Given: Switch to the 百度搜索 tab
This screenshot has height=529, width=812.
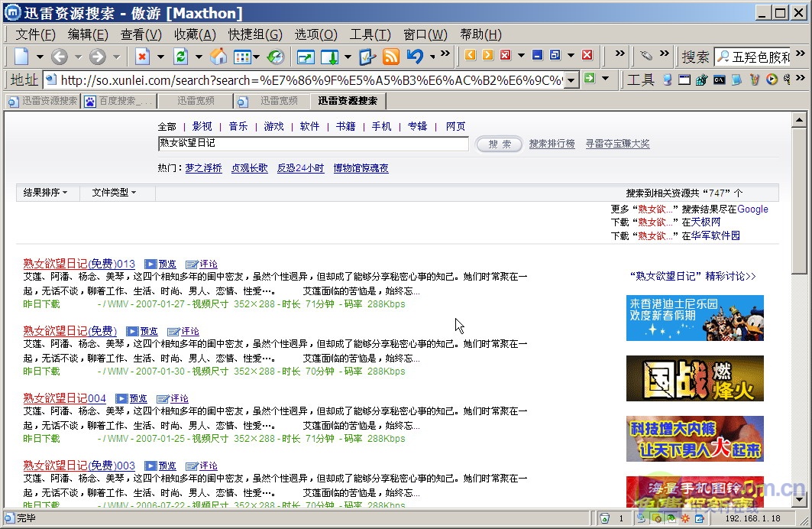Looking at the screenshot, I should point(118,101).
